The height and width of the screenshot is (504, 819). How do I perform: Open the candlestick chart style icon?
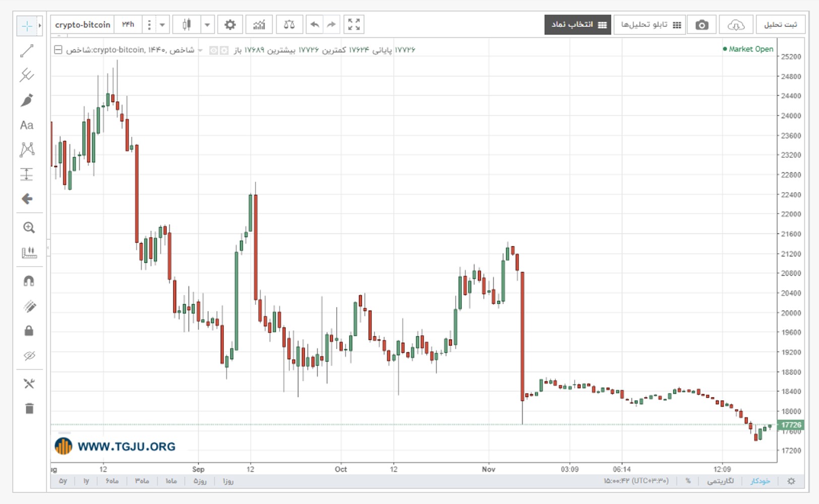pos(186,25)
